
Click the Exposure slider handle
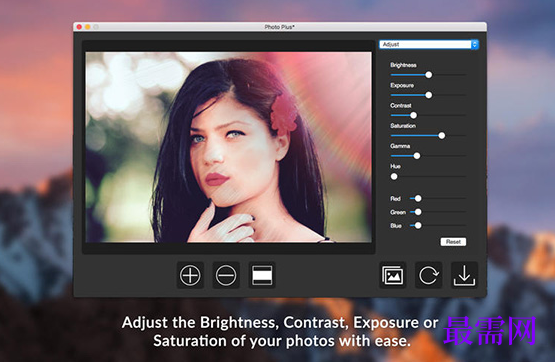point(429,95)
